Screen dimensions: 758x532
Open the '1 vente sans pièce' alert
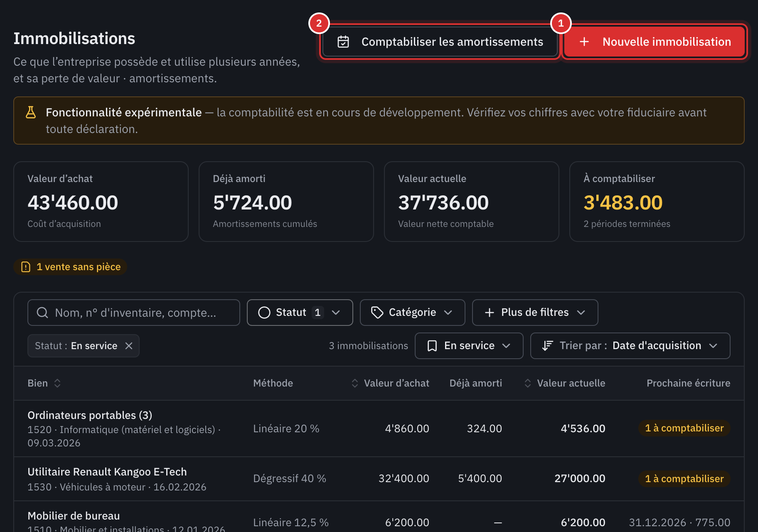(70, 267)
